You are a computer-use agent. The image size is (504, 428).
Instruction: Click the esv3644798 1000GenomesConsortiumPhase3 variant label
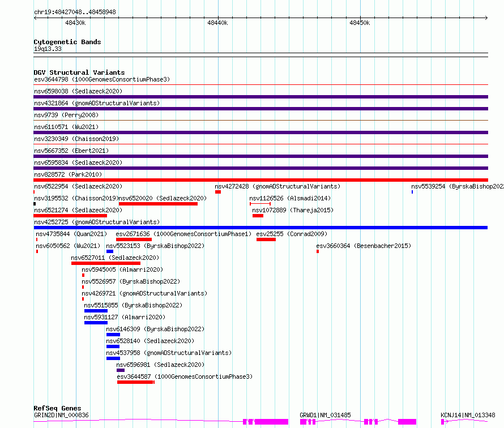102,79
